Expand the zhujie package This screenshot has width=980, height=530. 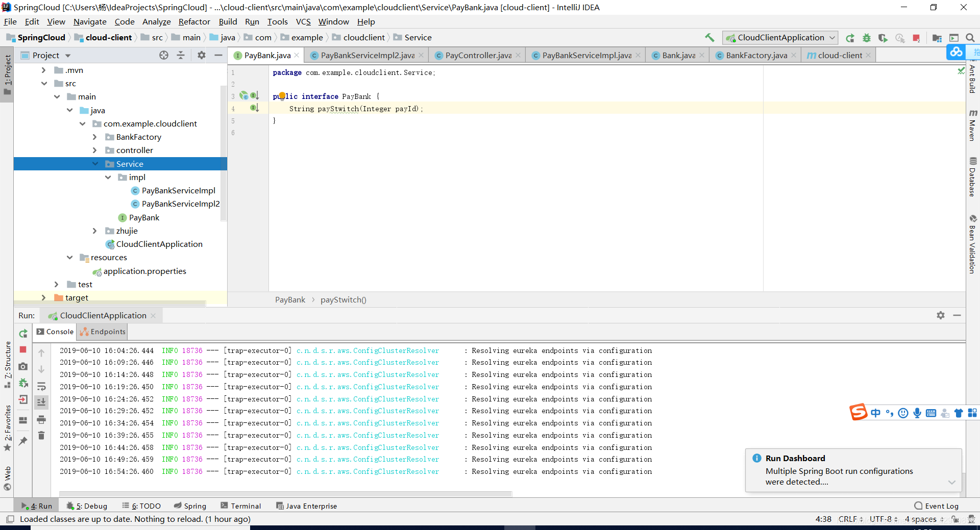[x=95, y=231]
